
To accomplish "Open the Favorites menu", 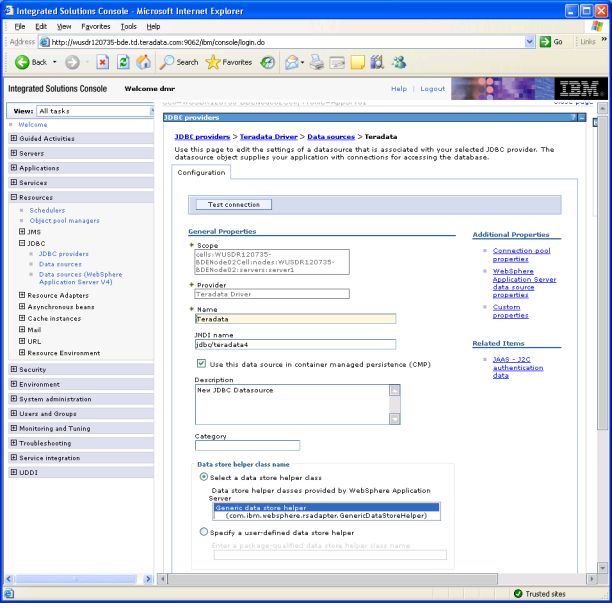I will 96,27.
